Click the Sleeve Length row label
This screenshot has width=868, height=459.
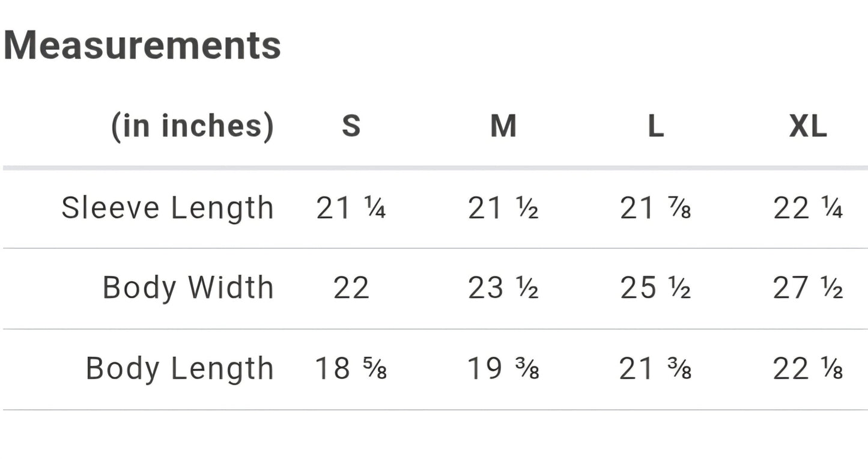pos(168,208)
